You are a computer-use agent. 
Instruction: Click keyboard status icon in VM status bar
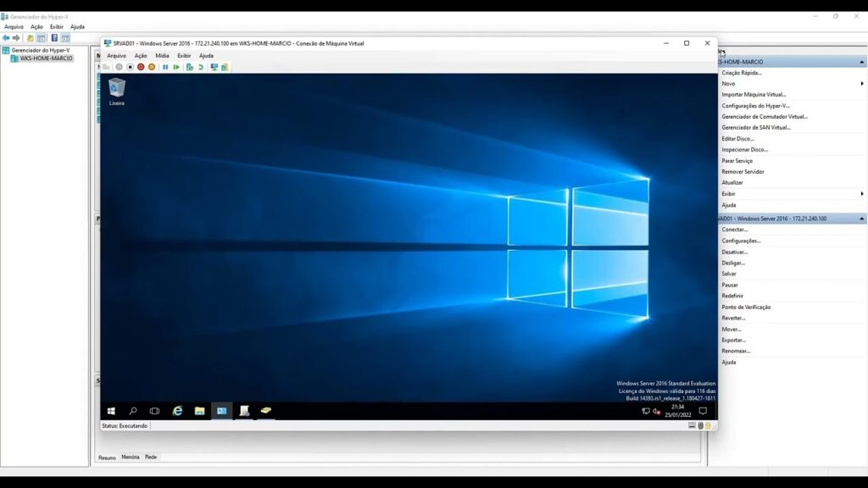point(692,425)
